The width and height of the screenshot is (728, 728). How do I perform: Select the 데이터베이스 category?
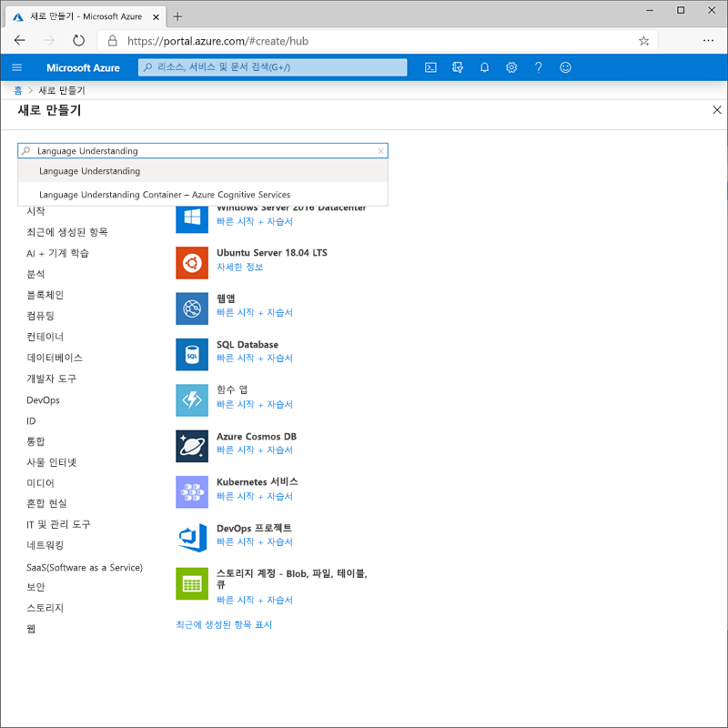pyautogui.click(x=55, y=358)
